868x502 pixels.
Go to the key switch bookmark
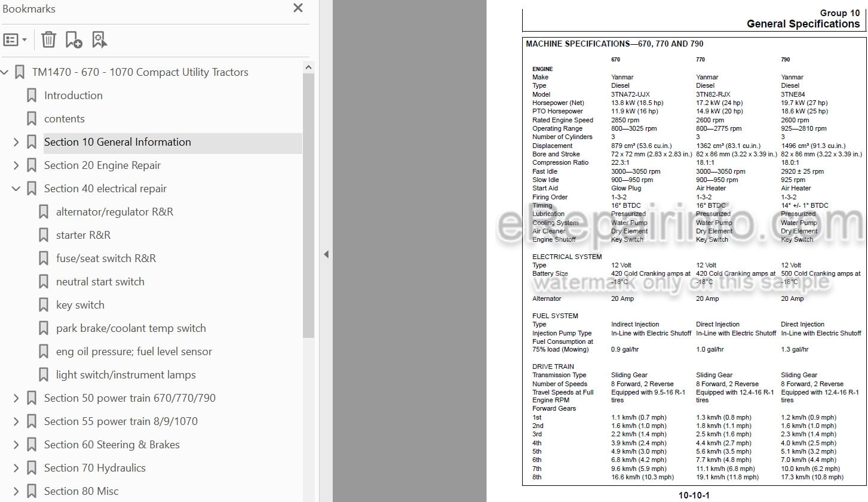coord(80,305)
